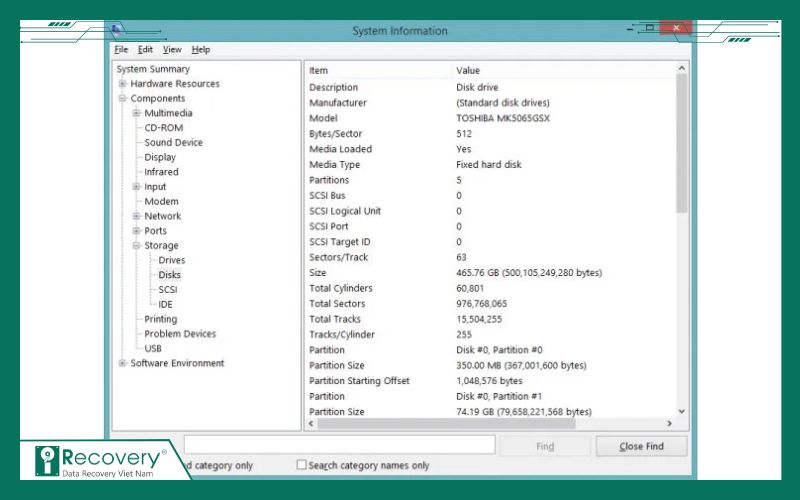
Task: Select Drives under Storage
Action: tap(172, 260)
